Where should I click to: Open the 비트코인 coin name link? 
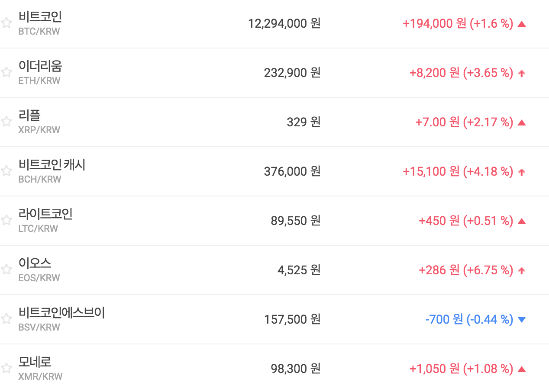40,17
